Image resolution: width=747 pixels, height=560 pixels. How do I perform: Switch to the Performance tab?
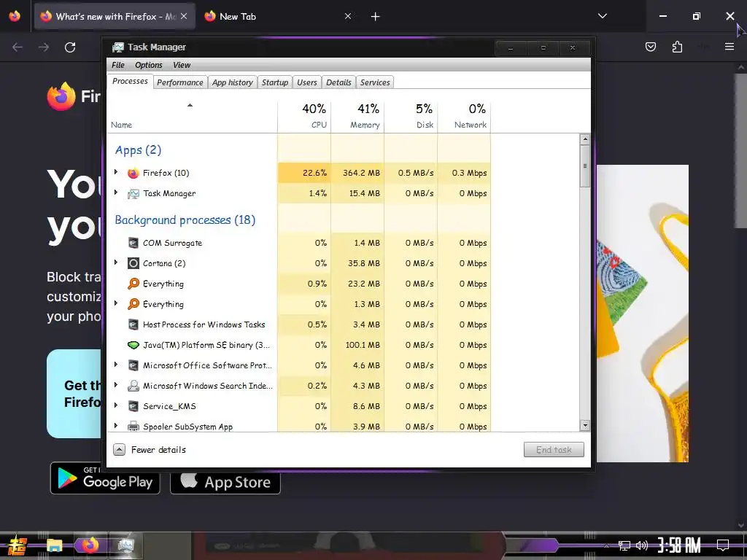tap(180, 82)
